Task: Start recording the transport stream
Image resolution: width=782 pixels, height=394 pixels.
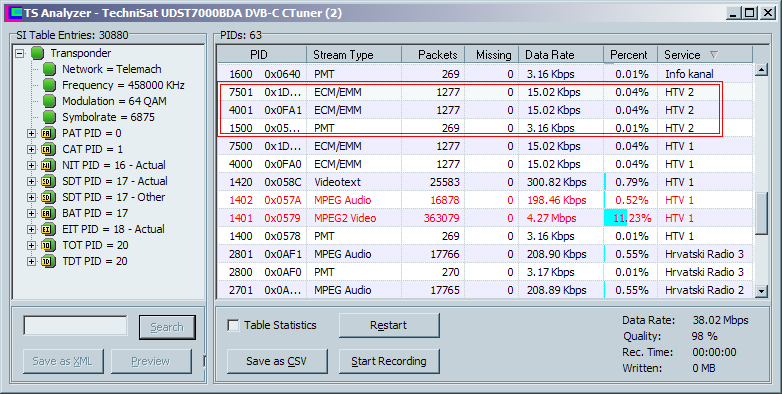Action: [389, 361]
